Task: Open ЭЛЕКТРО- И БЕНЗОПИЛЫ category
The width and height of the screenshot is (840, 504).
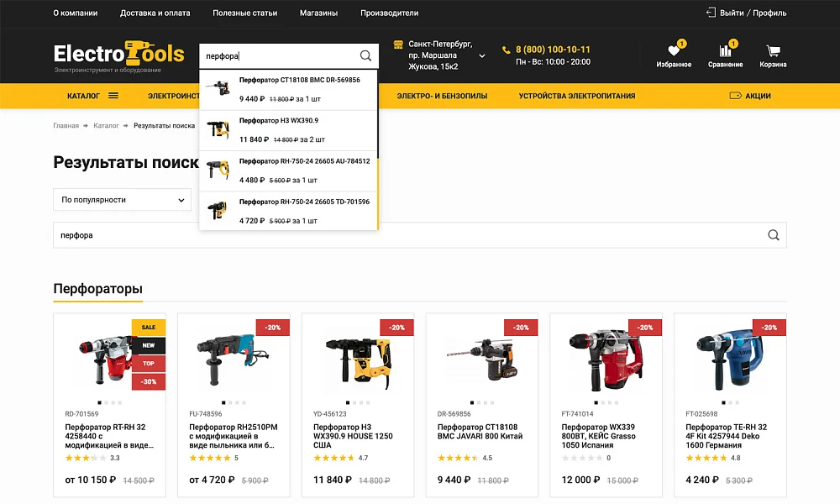Action: pyautogui.click(x=442, y=96)
